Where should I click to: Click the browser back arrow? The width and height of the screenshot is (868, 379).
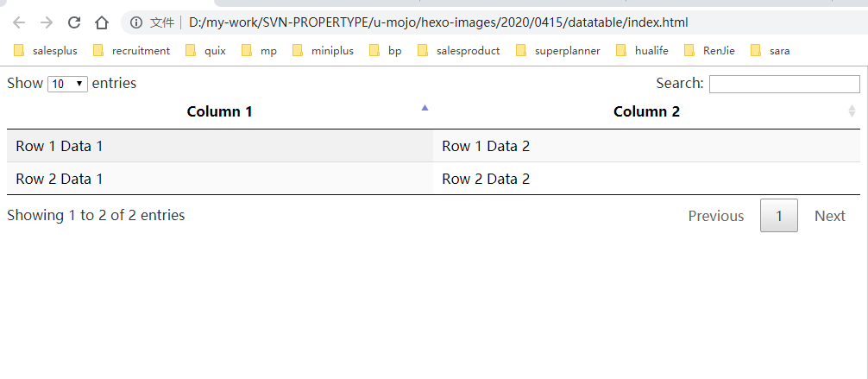click(x=19, y=22)
